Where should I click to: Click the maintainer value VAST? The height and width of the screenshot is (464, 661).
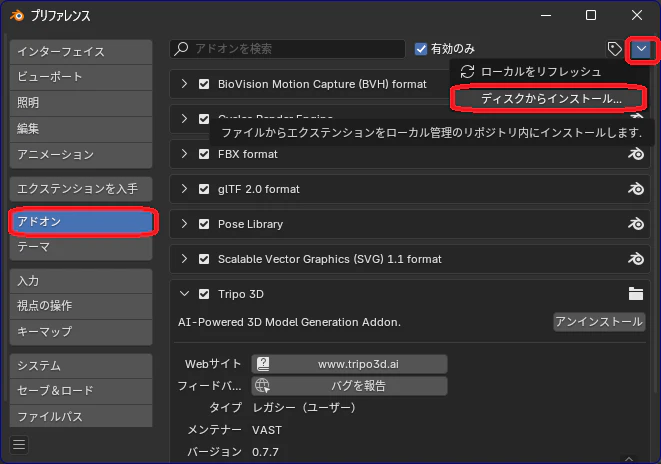pos(267,430)
